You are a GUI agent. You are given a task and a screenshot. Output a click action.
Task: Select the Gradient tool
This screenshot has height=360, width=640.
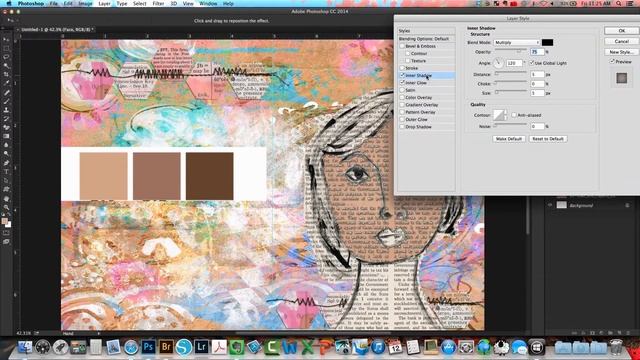(x=6, y=136)
